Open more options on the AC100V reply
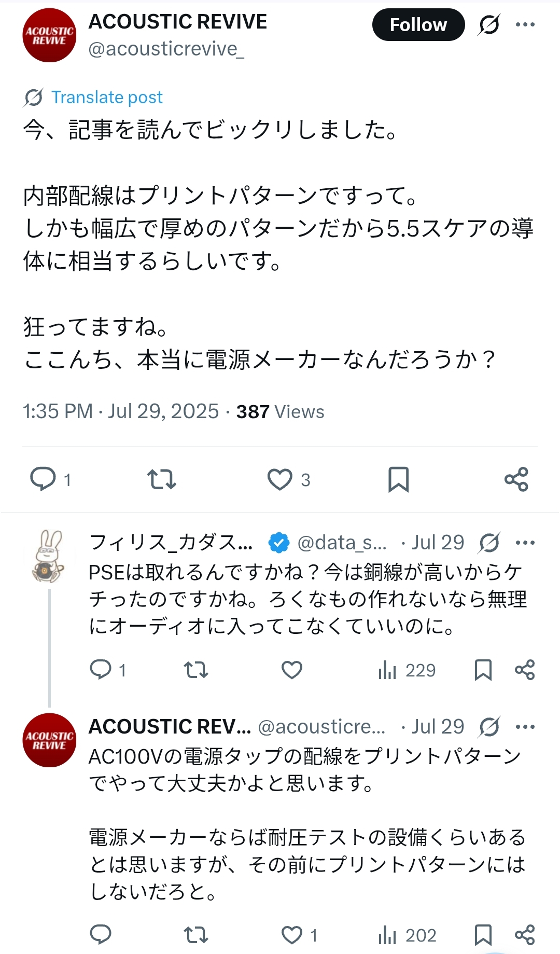 click(525, 727)
